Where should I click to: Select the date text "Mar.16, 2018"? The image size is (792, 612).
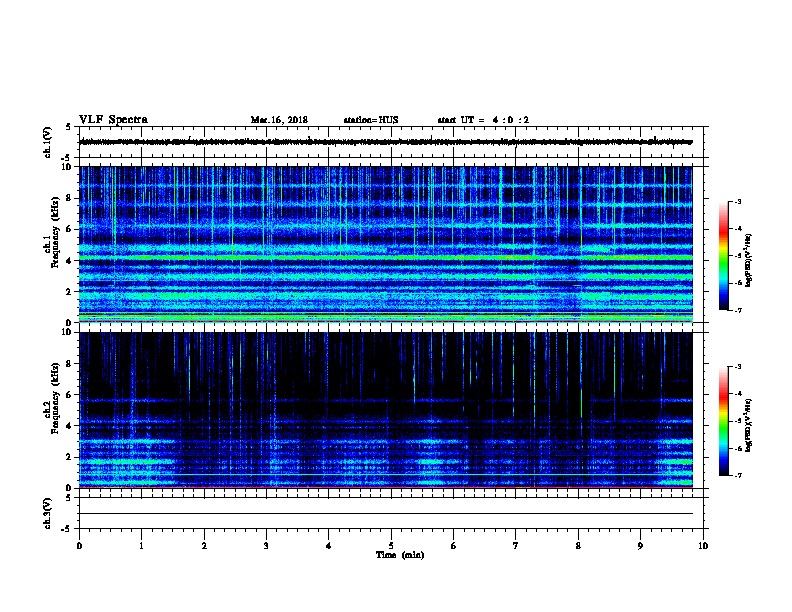click(x=279, y=120)
